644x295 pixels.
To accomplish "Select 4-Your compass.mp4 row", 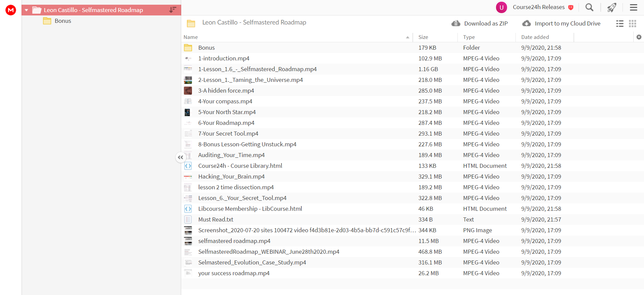I will tap(412, 101).
